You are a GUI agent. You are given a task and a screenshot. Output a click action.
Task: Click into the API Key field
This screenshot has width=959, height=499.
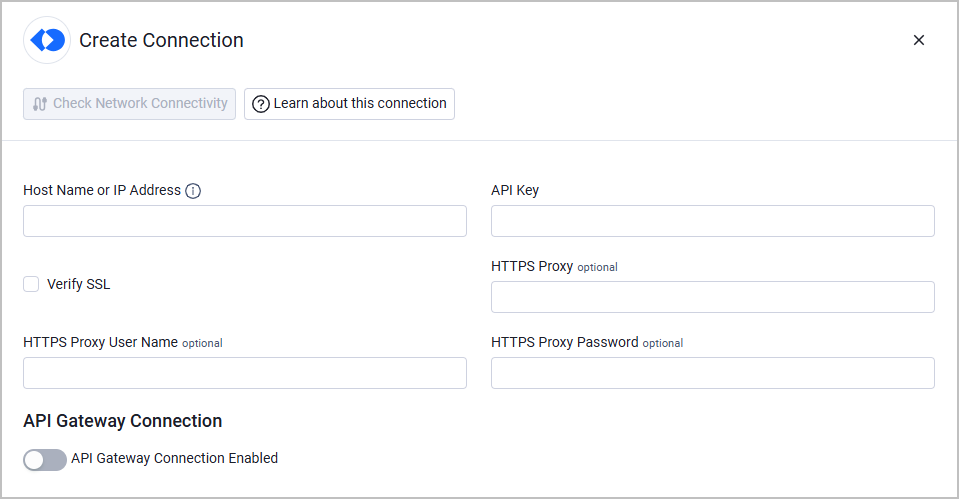coord(713,221)
